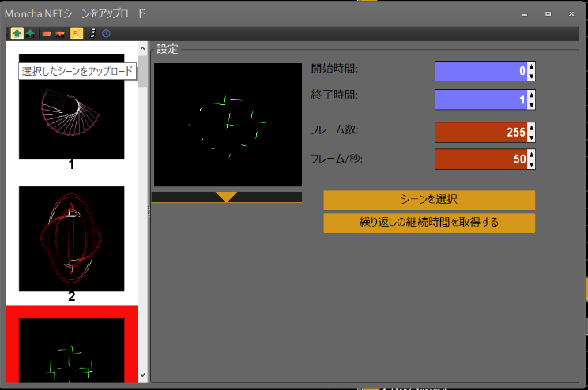Viewport: 588px width, 390px height.
Task: Click the フレーム/秒: label
Action: tap(337, 159)
